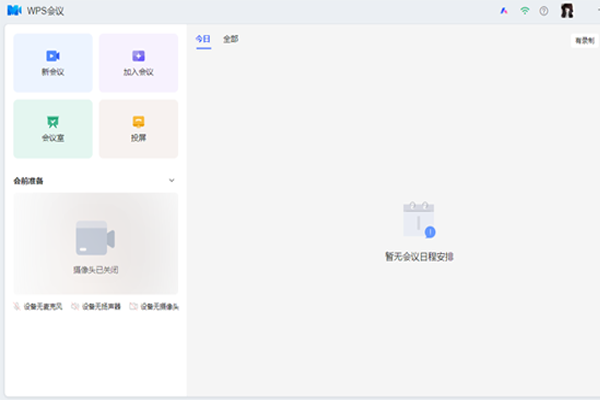
Task: Collapse the 会前准备 section chevron
Action: point(171,181)
